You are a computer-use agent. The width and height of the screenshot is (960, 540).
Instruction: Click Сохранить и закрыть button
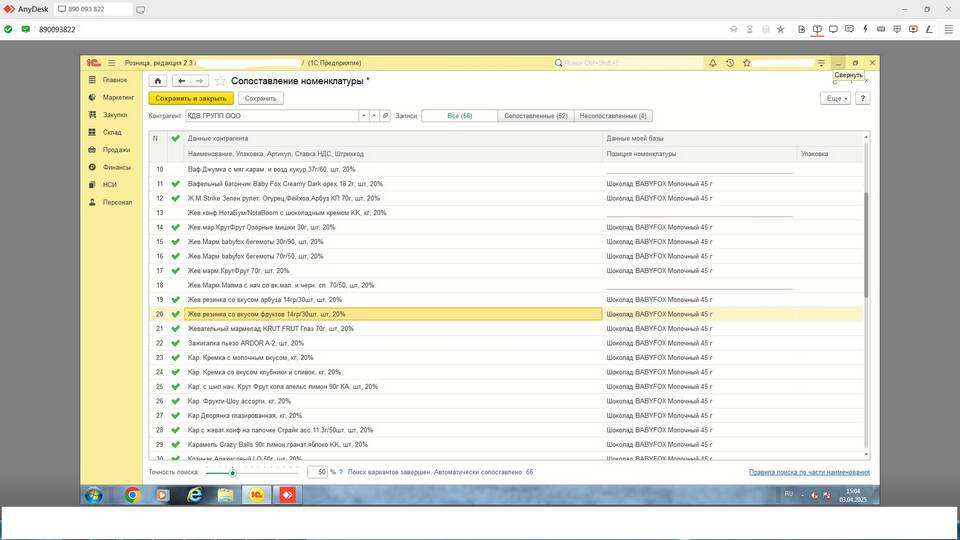pos(191,99)
